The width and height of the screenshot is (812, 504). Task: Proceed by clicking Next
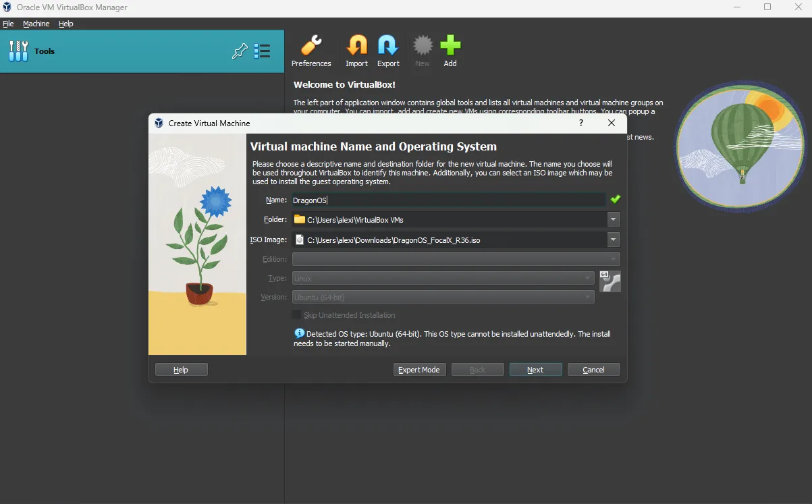click(535, 369)
